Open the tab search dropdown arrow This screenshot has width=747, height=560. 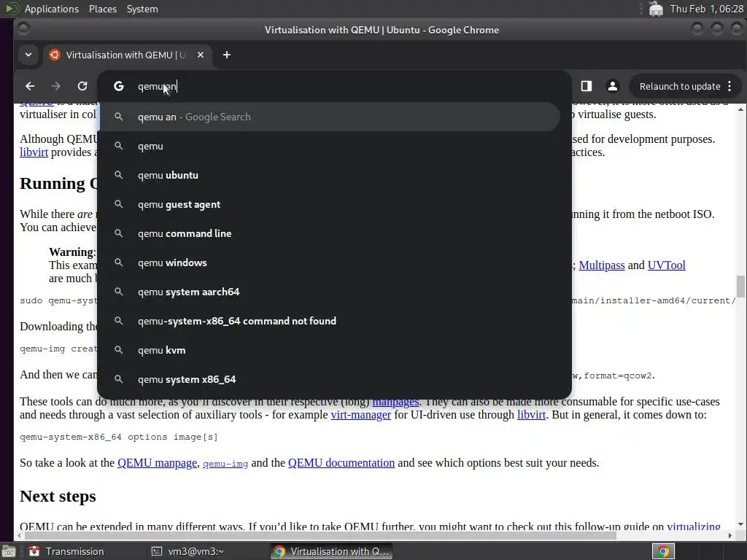28,55
